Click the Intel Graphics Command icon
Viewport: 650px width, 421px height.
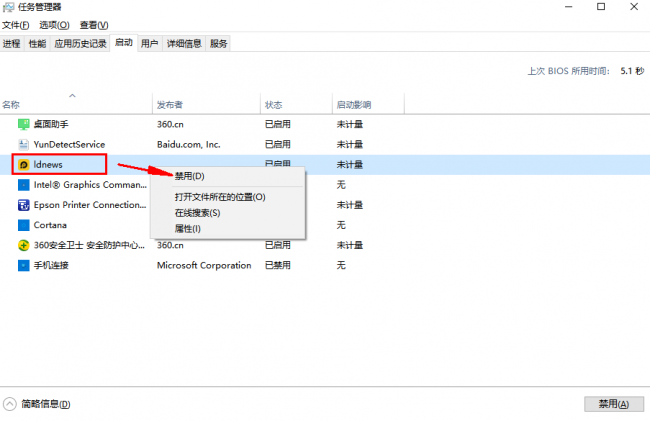click(24, 185)
